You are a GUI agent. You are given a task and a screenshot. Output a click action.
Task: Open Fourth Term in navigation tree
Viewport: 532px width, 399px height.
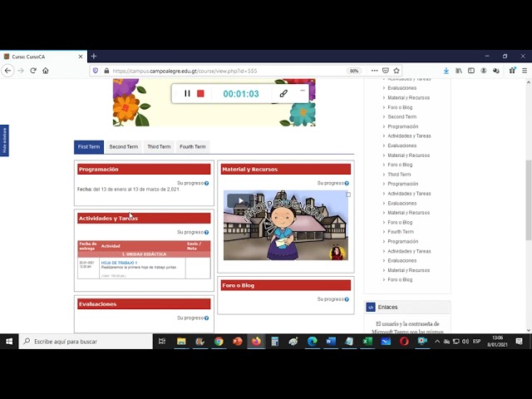pyautogui.click(x=401, y=232)
